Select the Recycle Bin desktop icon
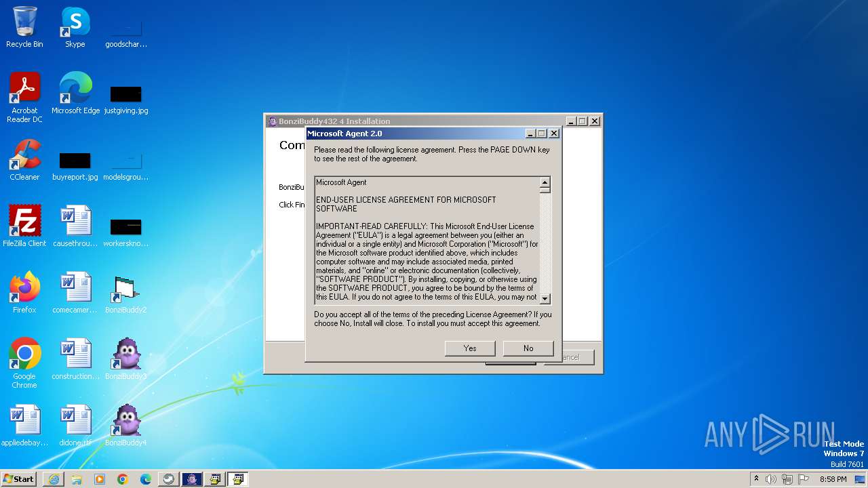Screen dimensions: 868x488 pos(24,27)
